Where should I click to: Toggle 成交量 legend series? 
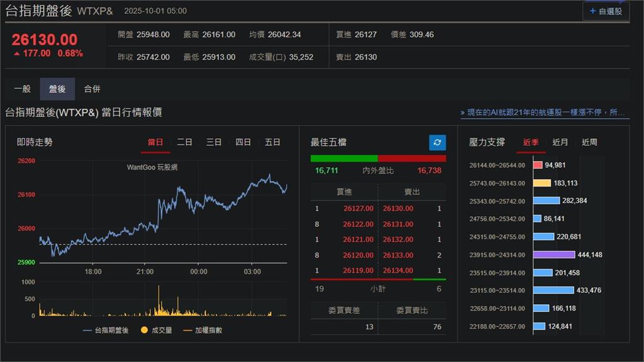coord(156,330)
